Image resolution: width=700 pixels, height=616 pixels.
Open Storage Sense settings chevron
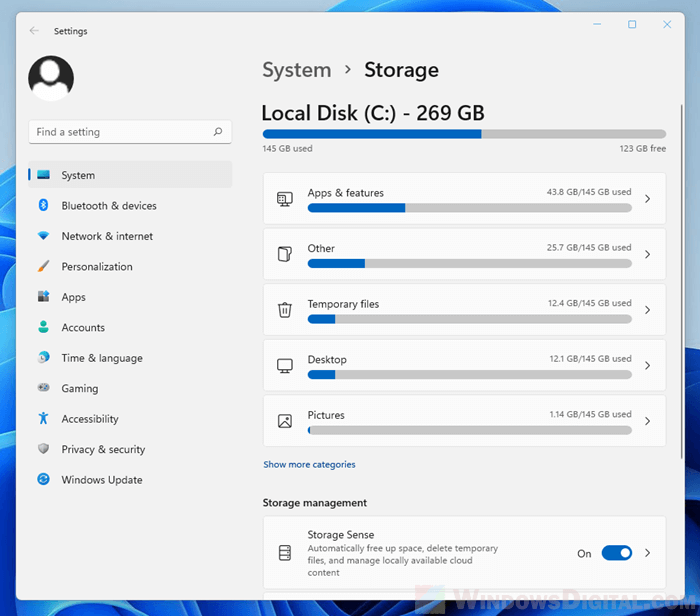click(x=647, y=553)
